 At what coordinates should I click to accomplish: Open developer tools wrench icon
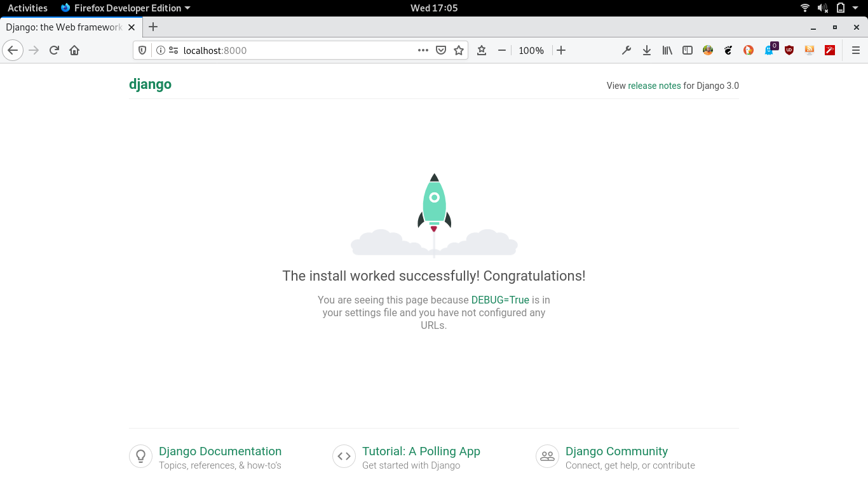pyautogui.click(x=627, y=50)
